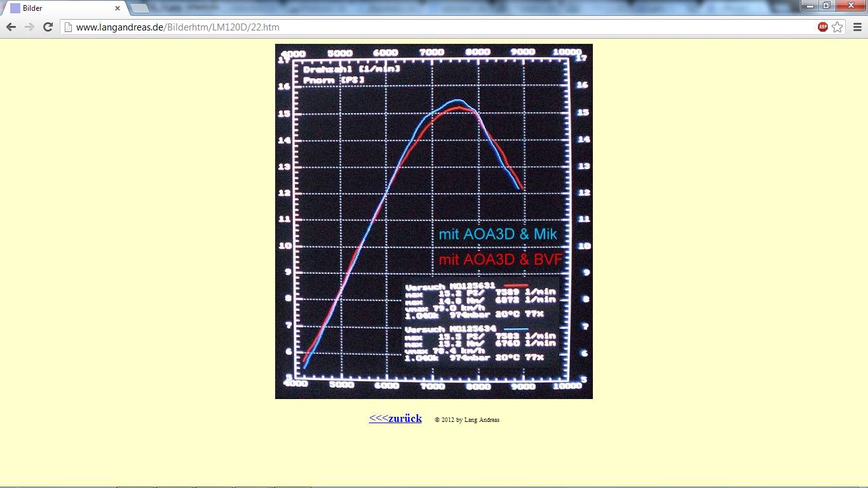Restore down the browser window

(826, 6)
